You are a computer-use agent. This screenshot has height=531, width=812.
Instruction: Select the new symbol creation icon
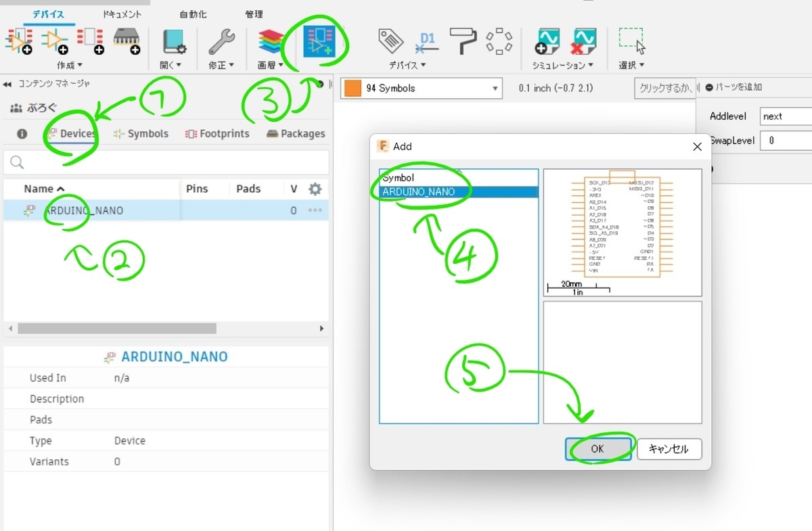(54, 41)
